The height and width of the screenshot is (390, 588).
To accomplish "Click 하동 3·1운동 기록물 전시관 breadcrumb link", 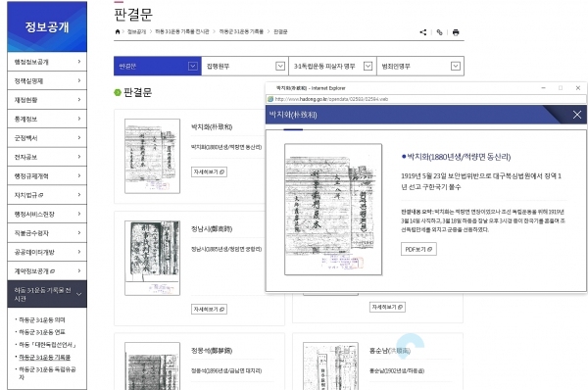I will [x=182, y=32].
